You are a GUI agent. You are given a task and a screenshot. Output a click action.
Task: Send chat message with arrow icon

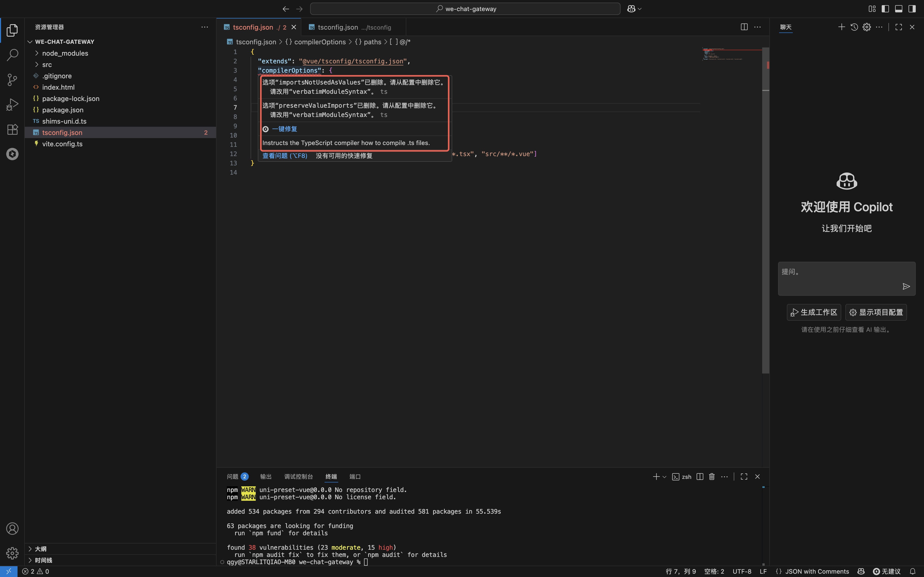coord(906,287)
